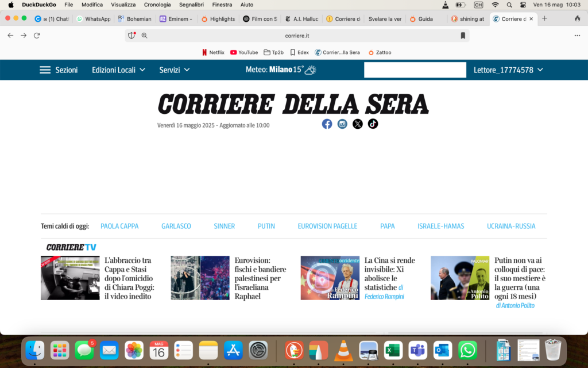Bookmark this page using the address bar icon
The width and height of the screenshot is (588, 368).
click(463, 36)
